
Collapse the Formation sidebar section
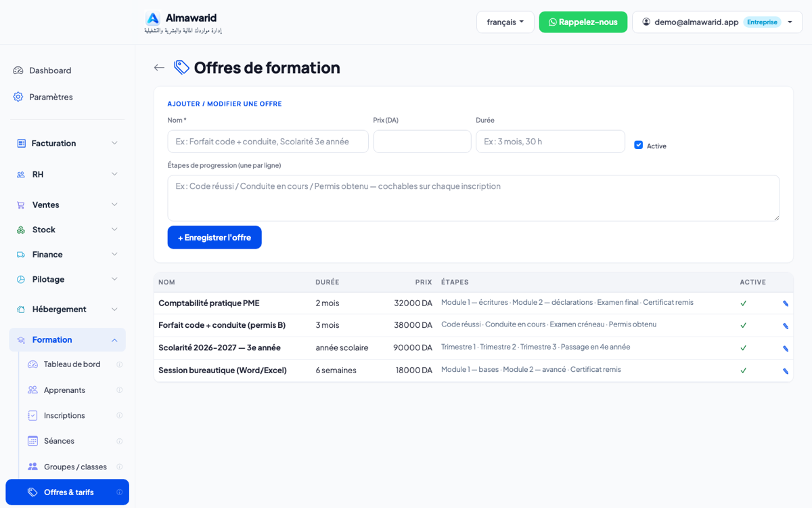point(68,340)
